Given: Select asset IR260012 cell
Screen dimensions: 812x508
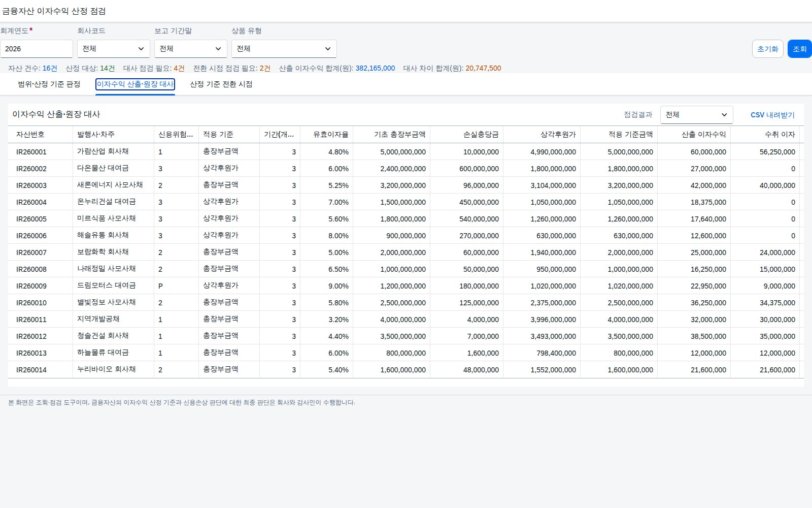Looking at the screenshot, I should [41, 336].
